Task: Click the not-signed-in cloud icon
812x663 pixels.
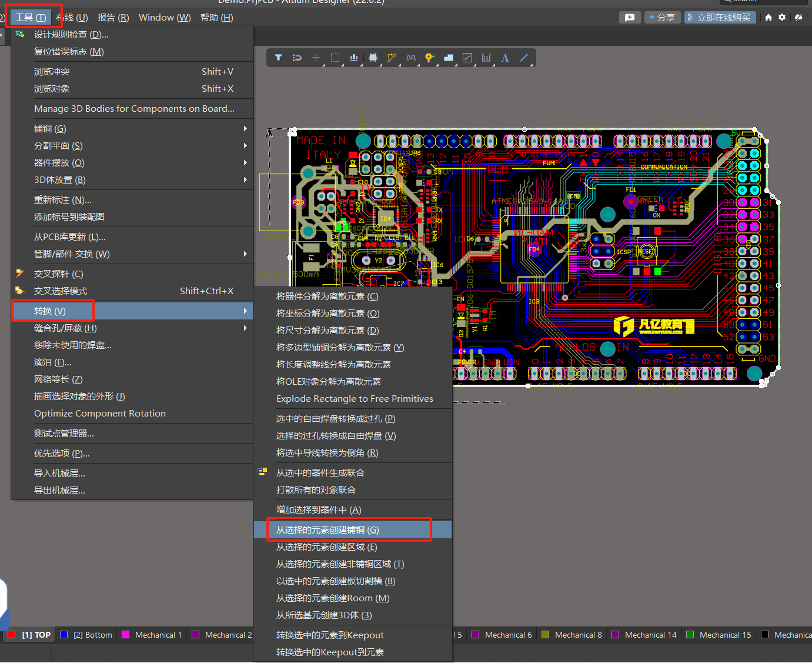Action: [x=798, y=18]
